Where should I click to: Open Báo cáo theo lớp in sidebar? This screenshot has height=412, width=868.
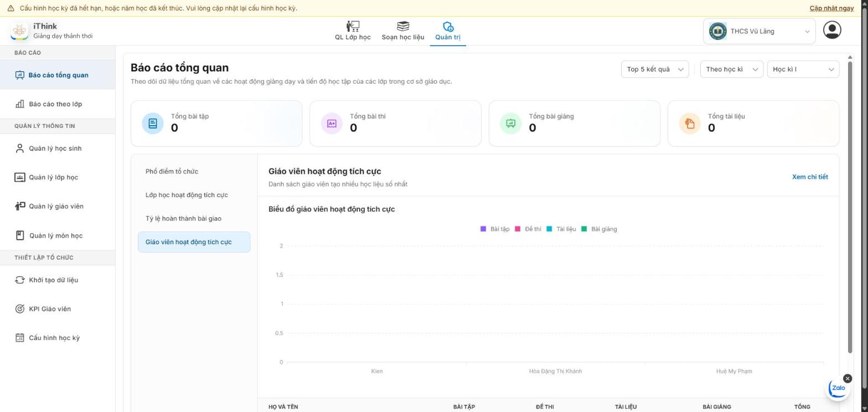tap(58, 104)
